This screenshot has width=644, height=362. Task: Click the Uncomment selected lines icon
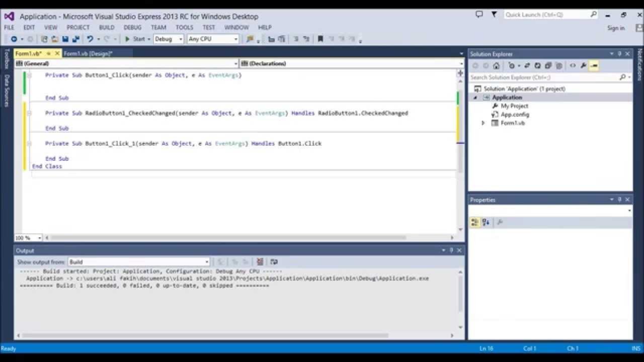pos(306,39)
